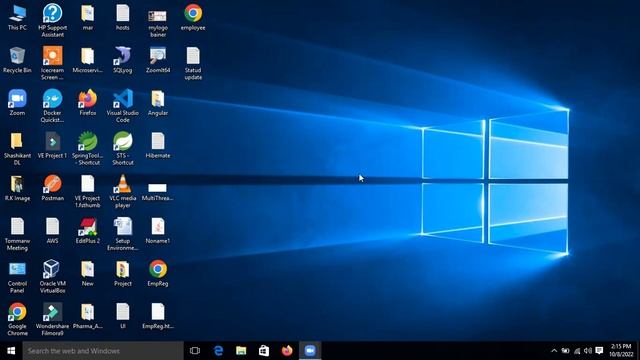Select VE Project 1 icon
The height and width of the screenshot is (360, 640).
[x=53, y=145]
